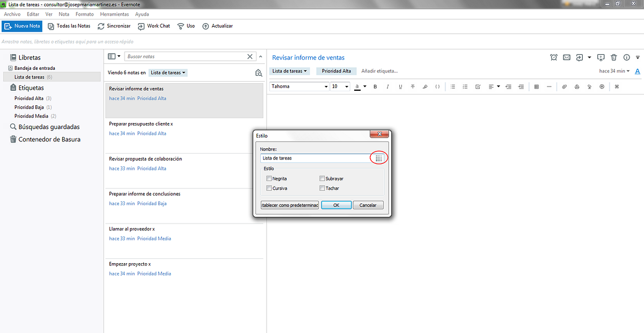Image resolution: width=644 pixels, height=333 pixels.
Task: Click the note reminder alarm clock icon
Action: pyautogui.click(x=554, y=57)
